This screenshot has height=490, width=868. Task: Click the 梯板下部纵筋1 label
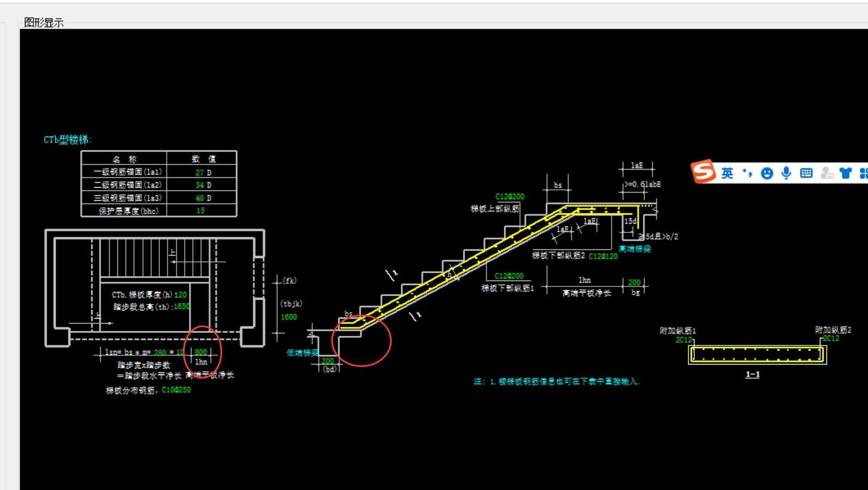coord(508,288)
